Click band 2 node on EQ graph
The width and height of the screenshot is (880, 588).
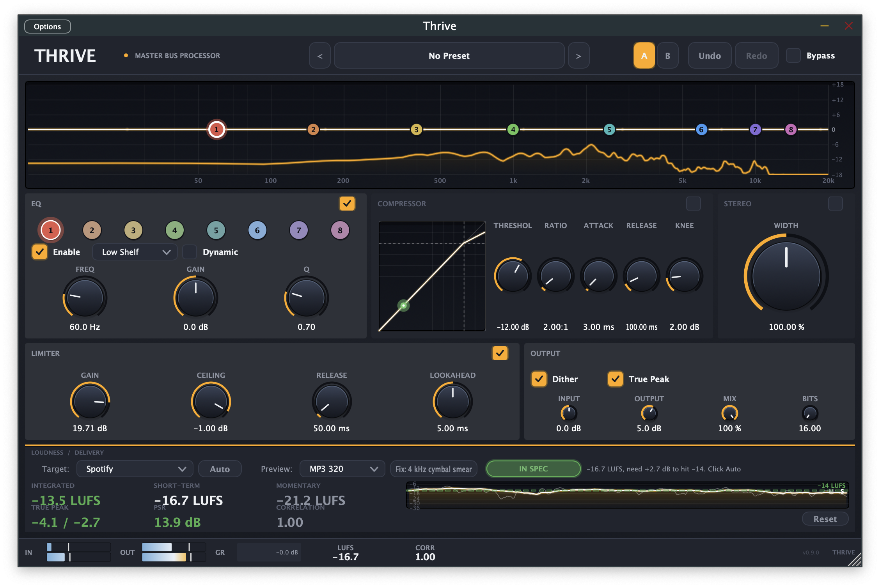tap(313, 129)
